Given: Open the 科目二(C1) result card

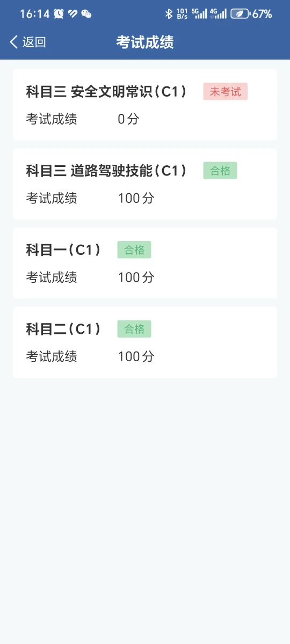Looking at the screenshot, I should point(145,342).
